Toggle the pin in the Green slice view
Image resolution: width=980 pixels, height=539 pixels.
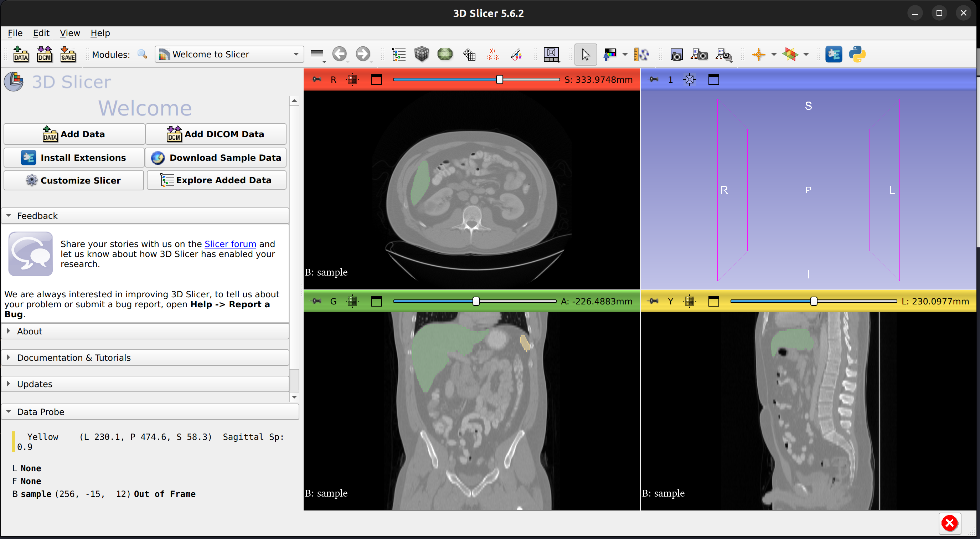click(x=316, y=301)
